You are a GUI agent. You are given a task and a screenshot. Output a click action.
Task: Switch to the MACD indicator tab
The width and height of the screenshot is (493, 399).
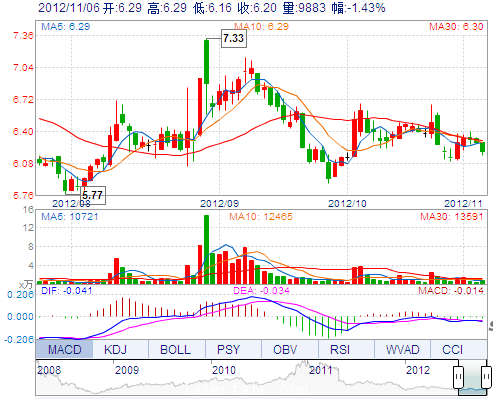tap(64, 349)
